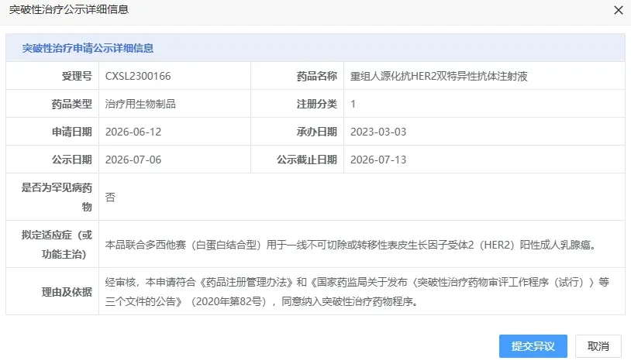Click the 提交异议 button
Image resolution: width=631 pixels, height=364 pixels.
533,346
